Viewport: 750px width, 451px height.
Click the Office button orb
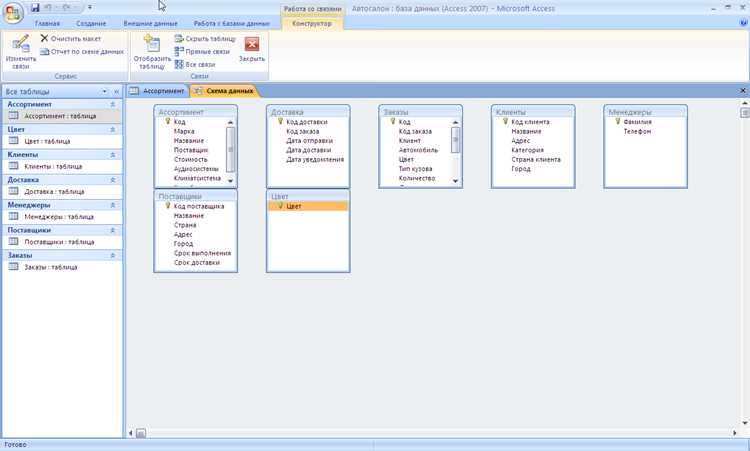[x=13, y=13]
